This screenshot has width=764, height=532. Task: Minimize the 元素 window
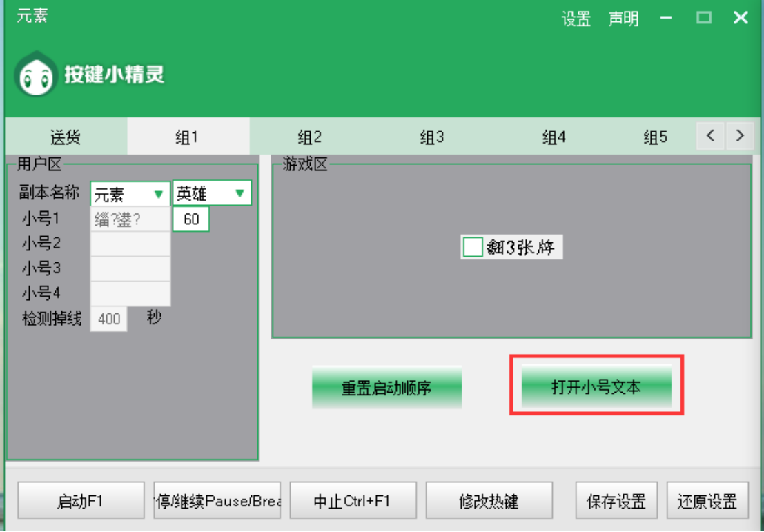pyautogui.click(x=666, y=19)
